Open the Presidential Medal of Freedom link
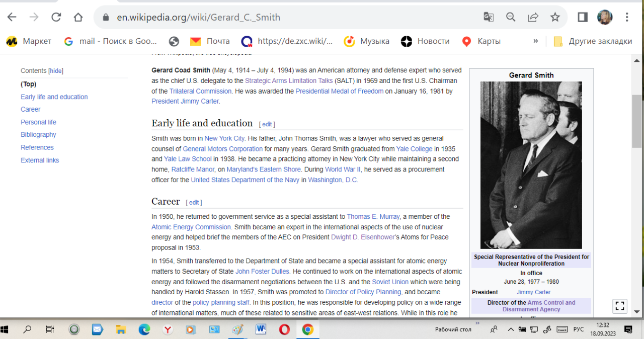Screen dimensions: 644x339 click(340, 91)
